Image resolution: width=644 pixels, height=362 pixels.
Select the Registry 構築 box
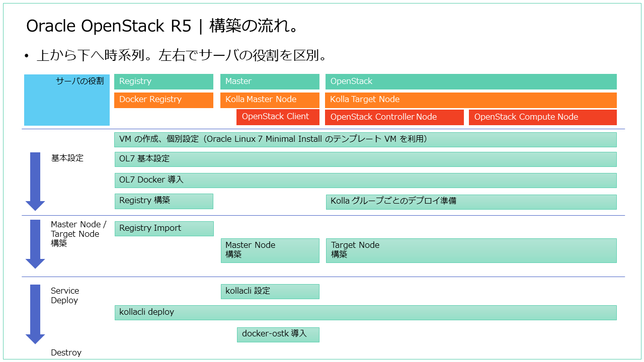coord(164,201)
